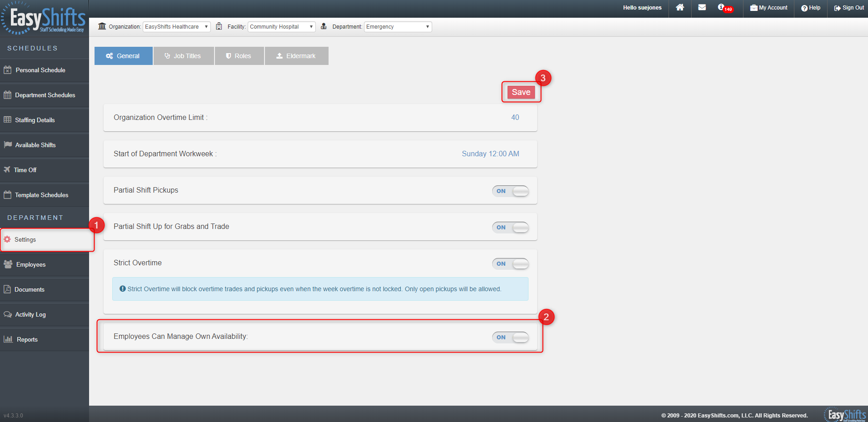The height and width of the screenshot is (422, 868).
Task: Open My Account link
Action: click(769, 8)
